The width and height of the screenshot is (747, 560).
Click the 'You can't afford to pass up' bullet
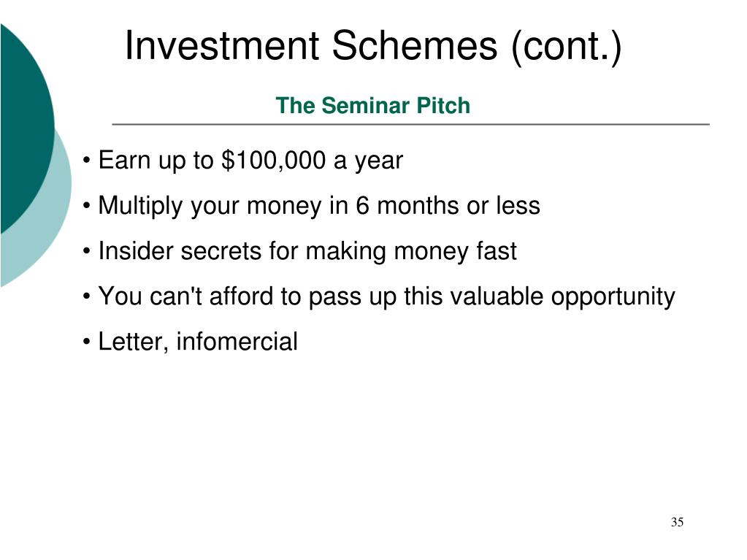(386, 296)
